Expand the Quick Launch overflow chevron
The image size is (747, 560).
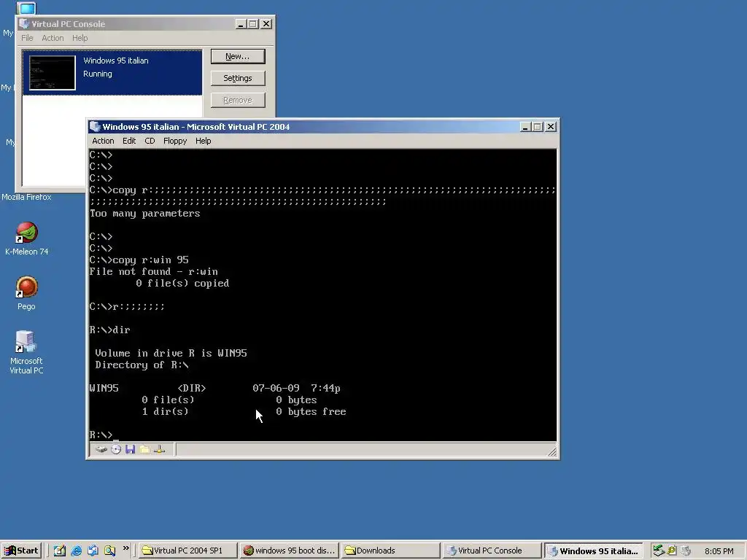(x=125, y=548)
